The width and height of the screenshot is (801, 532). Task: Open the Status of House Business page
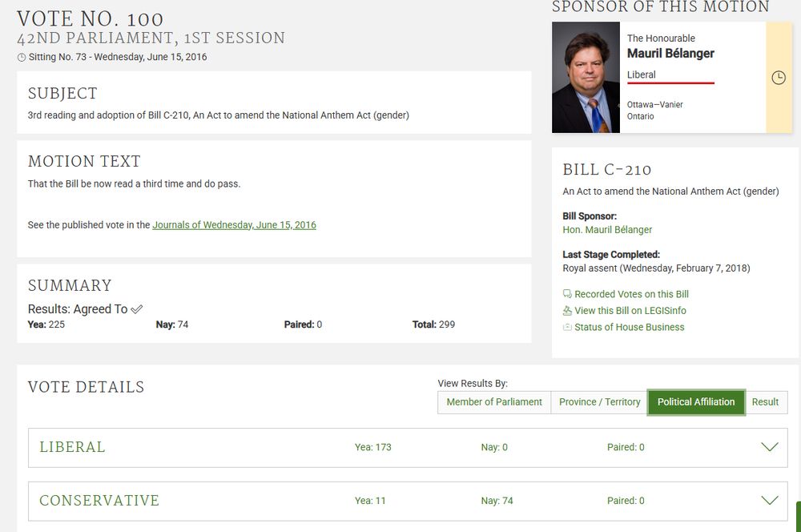click(x=630, y=327)
